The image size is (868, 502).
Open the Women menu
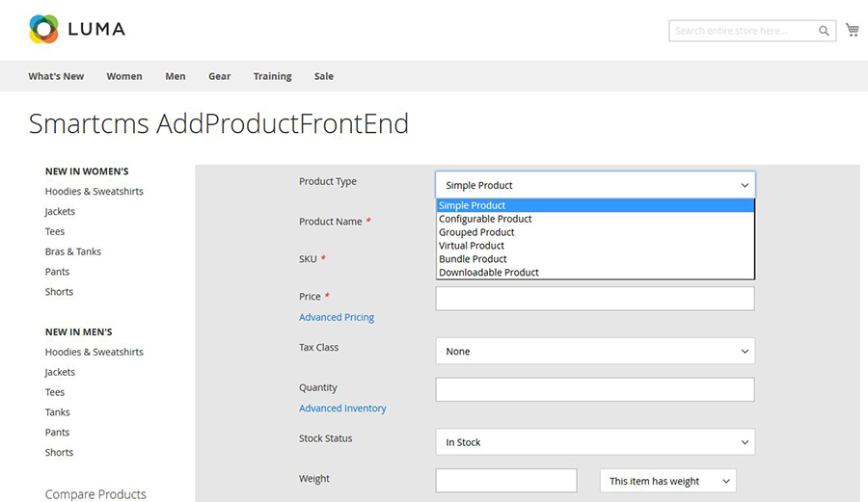[x=124, y=76]
